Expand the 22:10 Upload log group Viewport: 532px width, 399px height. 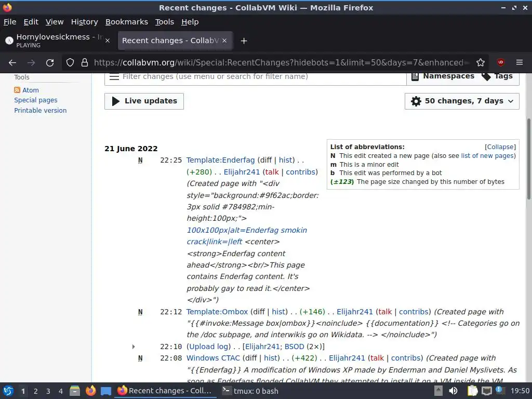pyautogui.click(x=134, y=347)
